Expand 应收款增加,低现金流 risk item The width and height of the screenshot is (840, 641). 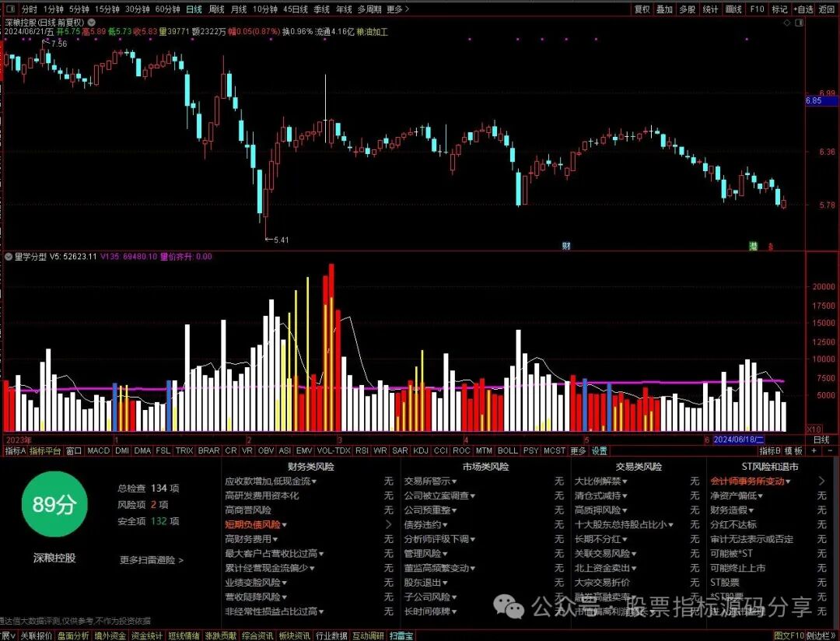click(271, 482)
